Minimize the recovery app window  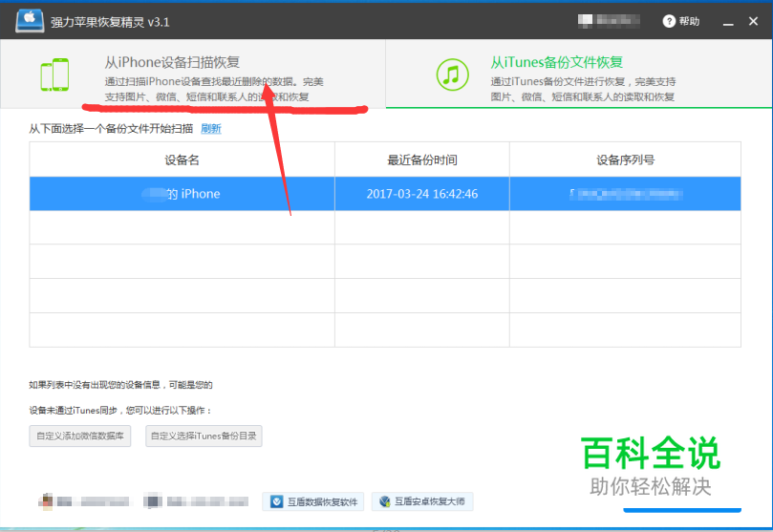coord(728,22)
